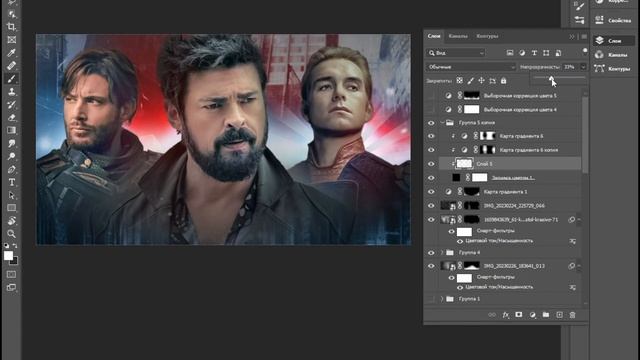
Task: Switch to the Контуры tab
Action: point(487,36)
